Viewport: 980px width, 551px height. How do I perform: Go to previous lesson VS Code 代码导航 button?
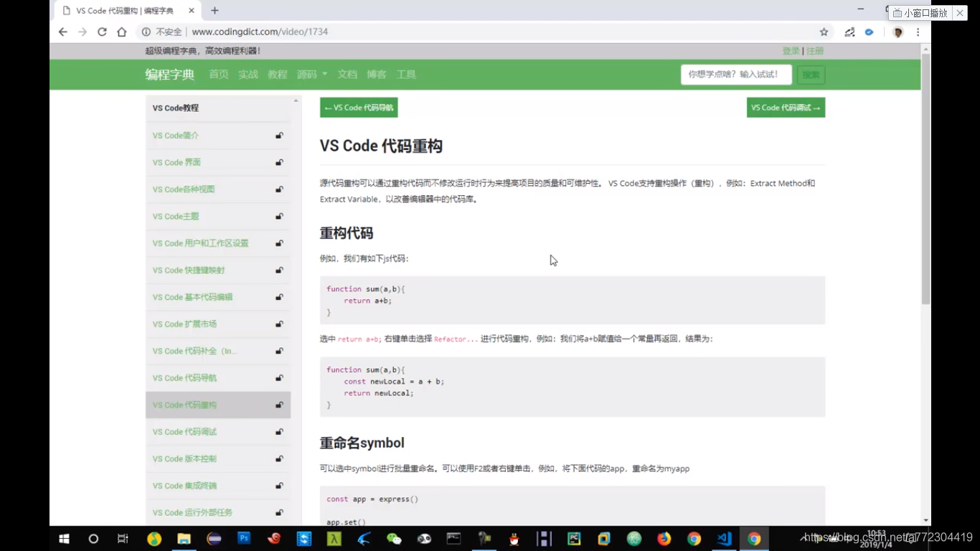[359, 108]
